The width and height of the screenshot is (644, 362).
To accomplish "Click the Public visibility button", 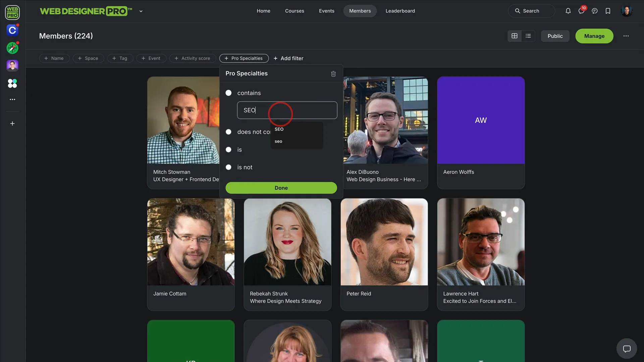I will click(x=555, y=36).
